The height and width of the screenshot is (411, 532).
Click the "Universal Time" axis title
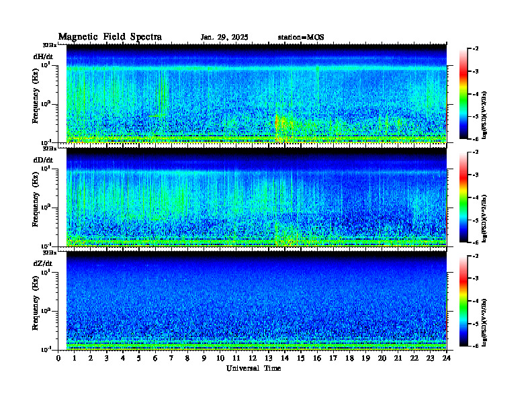[253, 368]
